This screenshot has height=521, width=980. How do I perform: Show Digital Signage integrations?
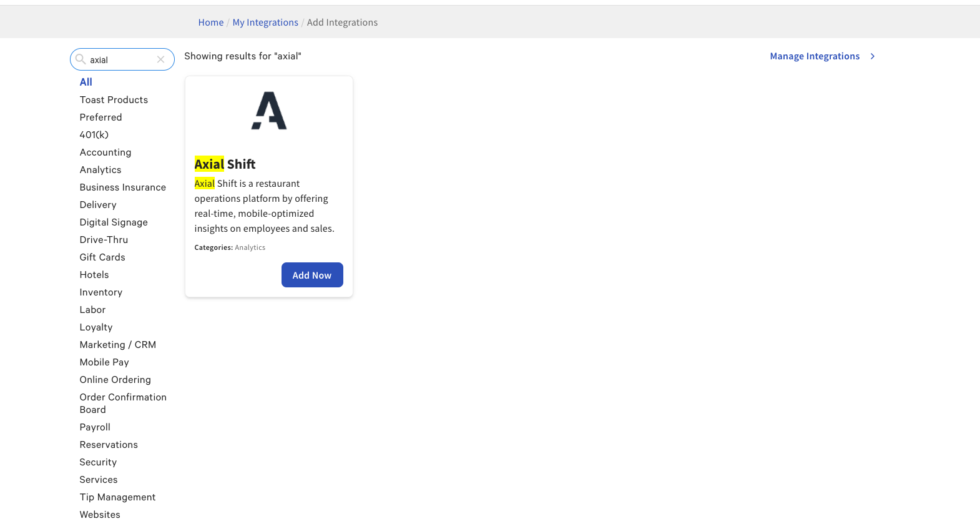(x=114, y=222)
